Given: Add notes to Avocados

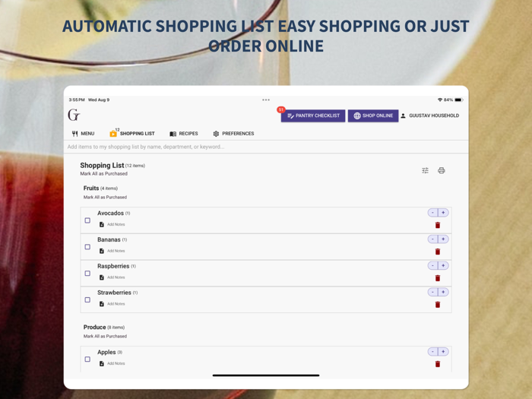Looking at the screenshot, I should pos(112,225).
